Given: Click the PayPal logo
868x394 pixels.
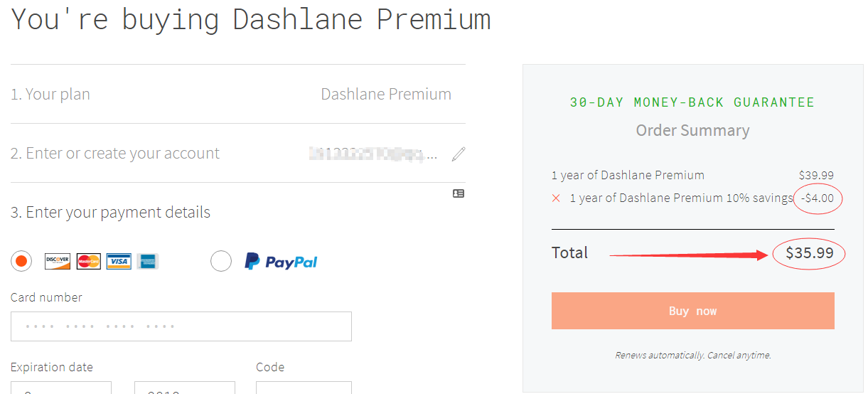Looking at the screenshot, I should pyautogui.click(x=281, y=262).
